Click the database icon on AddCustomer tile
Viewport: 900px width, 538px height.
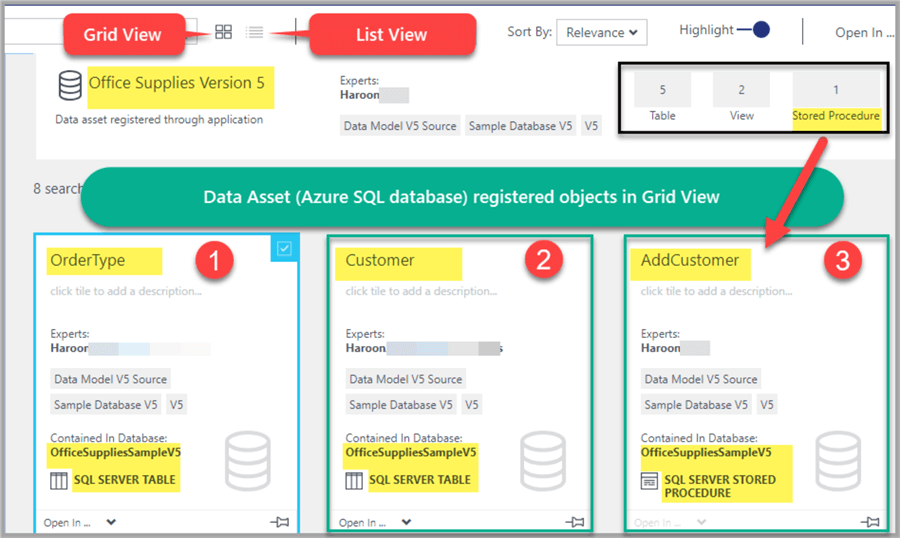coord(838,460)
